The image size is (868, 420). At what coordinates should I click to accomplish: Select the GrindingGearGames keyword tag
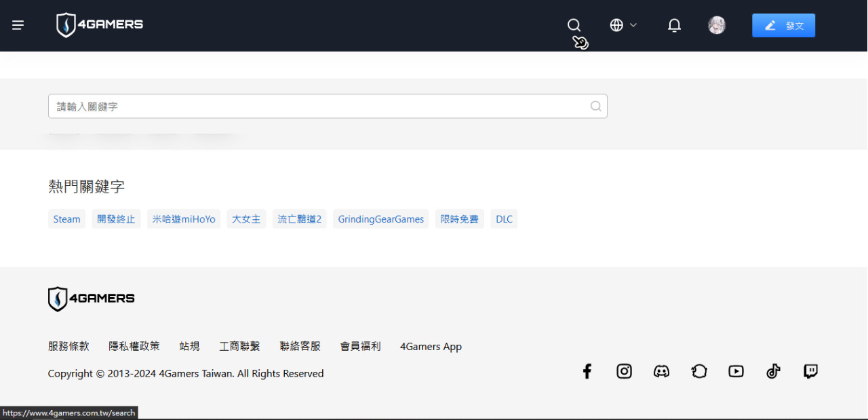[380, 219]
